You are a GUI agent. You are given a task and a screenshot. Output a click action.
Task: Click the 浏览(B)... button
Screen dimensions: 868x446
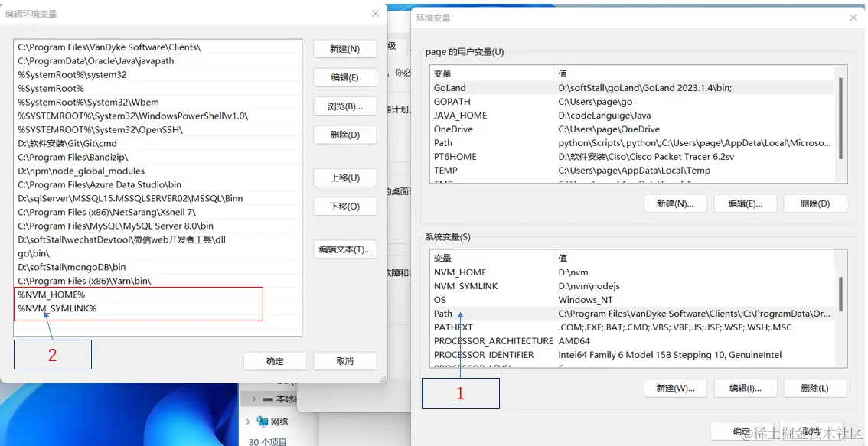(345, 106)
